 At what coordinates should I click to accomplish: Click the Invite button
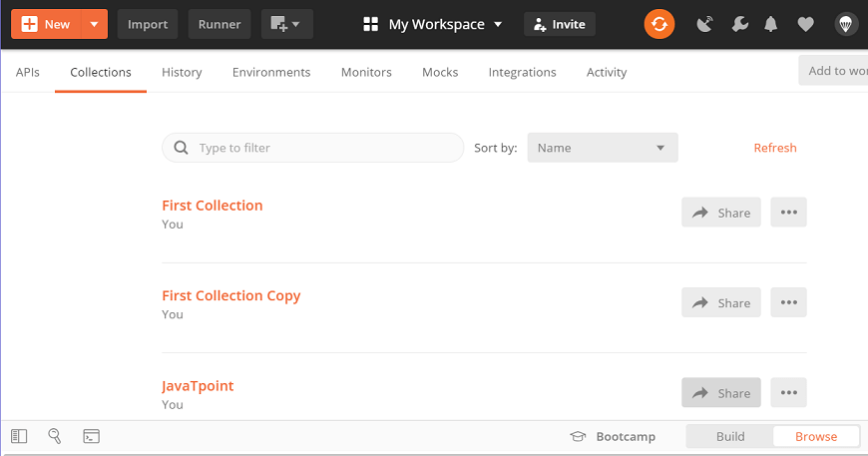[559, 24]
